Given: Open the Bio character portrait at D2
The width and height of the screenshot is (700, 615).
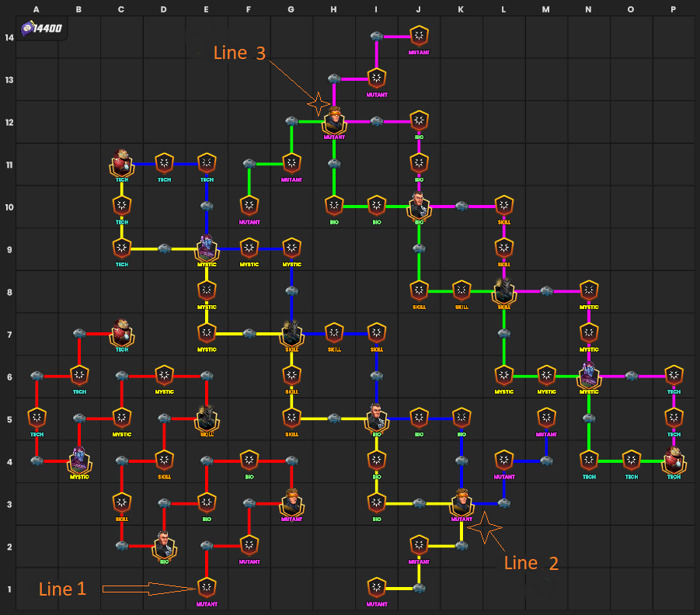Looking at the screenshot, I should click(x=164, y=545).
